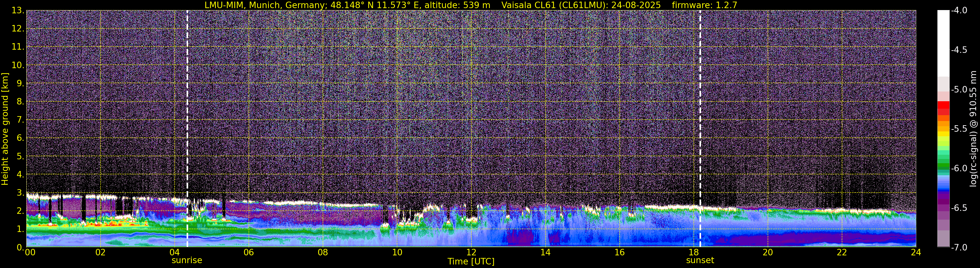Click the "06" tick on the time axis

pyautogui.click(x=248, y=252)
